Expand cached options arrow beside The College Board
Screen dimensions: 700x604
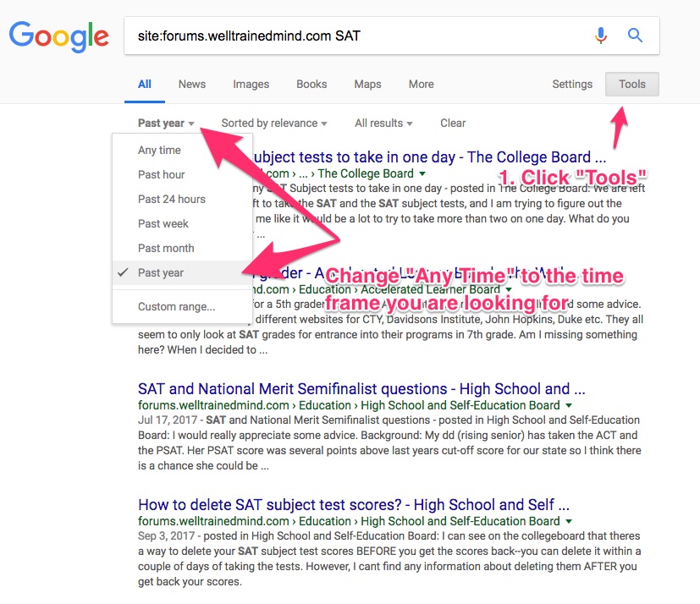click(422, 173)
